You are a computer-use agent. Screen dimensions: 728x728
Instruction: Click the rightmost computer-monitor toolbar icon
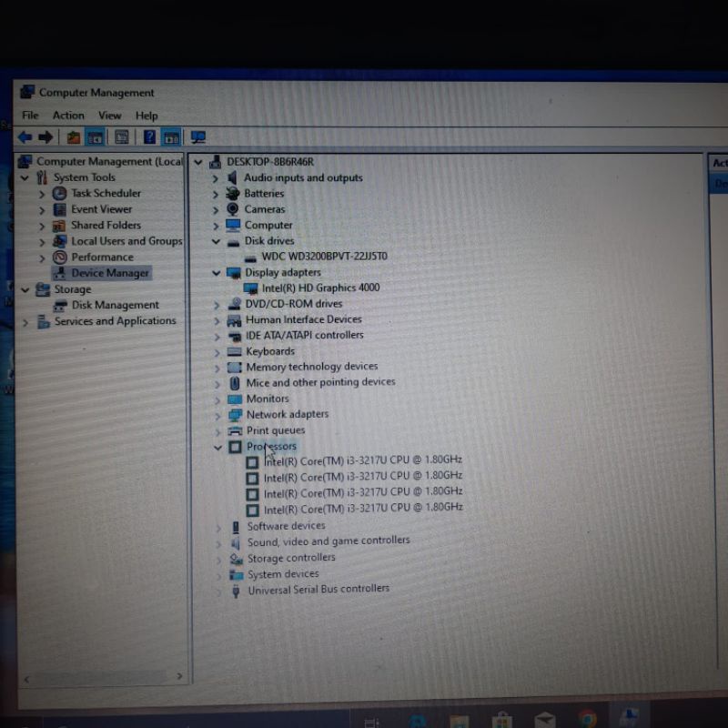coord(197,136)
